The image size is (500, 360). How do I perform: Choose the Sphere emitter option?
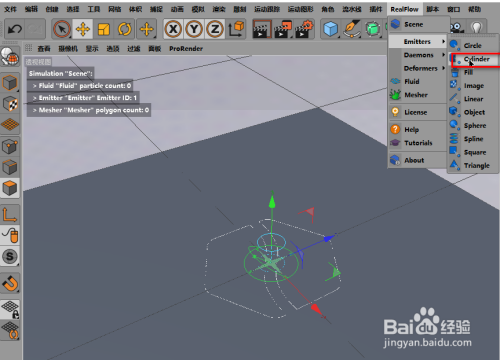tap(475, 126)
